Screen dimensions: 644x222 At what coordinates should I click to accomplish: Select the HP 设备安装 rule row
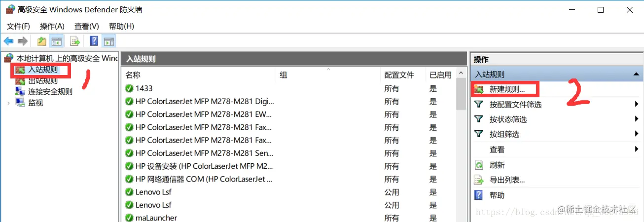(x=288, y=166)
